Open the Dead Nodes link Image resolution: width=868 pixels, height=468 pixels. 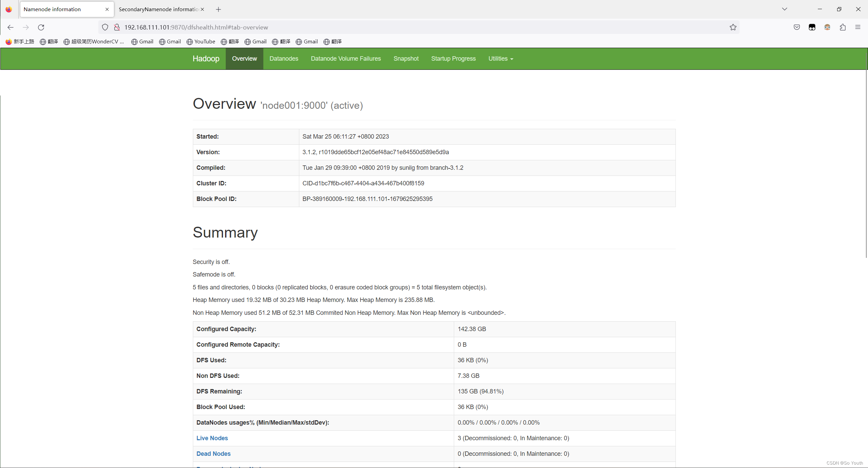[x=214, y=454]
